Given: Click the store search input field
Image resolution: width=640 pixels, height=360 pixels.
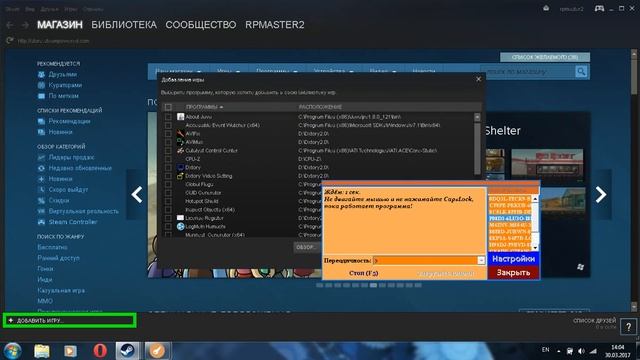Looking at the screenshot, I should pyautogui.click(x=528, y=72).
